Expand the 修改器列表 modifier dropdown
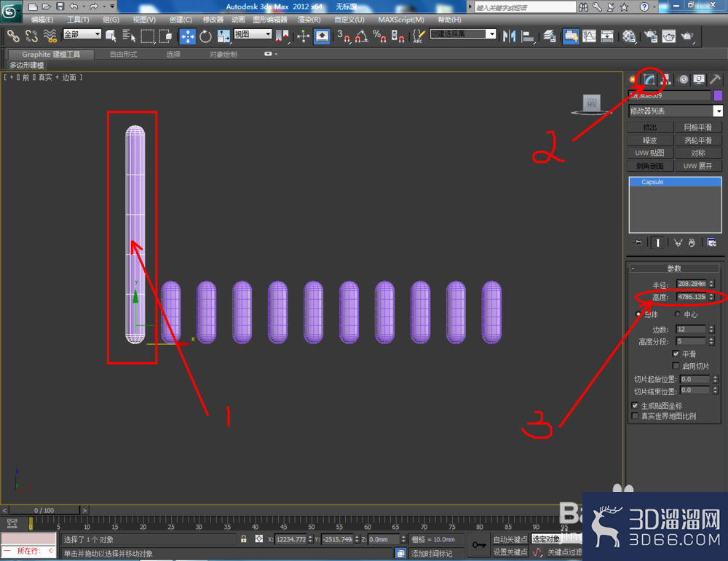Image resolution: width=728 pixels, height=561 pixels. pos(718,111)
